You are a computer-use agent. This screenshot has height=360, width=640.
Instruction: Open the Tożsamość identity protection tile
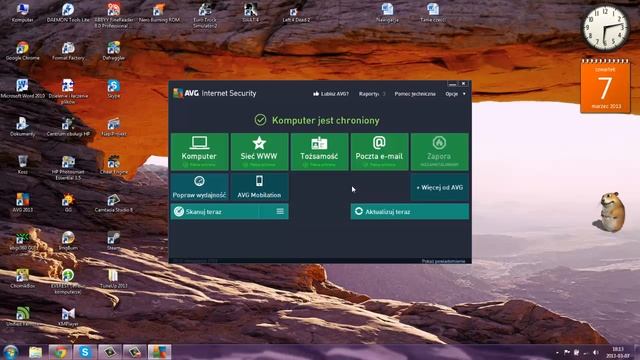point(319,151)
